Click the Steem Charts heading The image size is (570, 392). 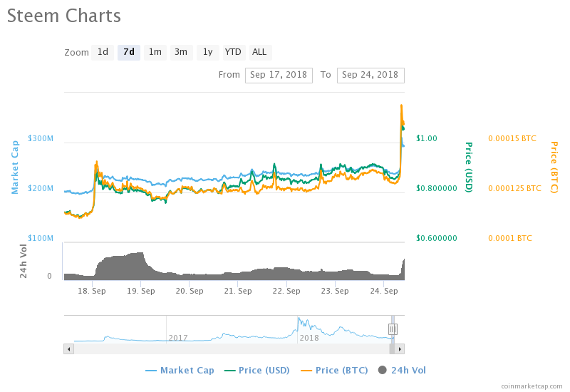coord(64,16)
